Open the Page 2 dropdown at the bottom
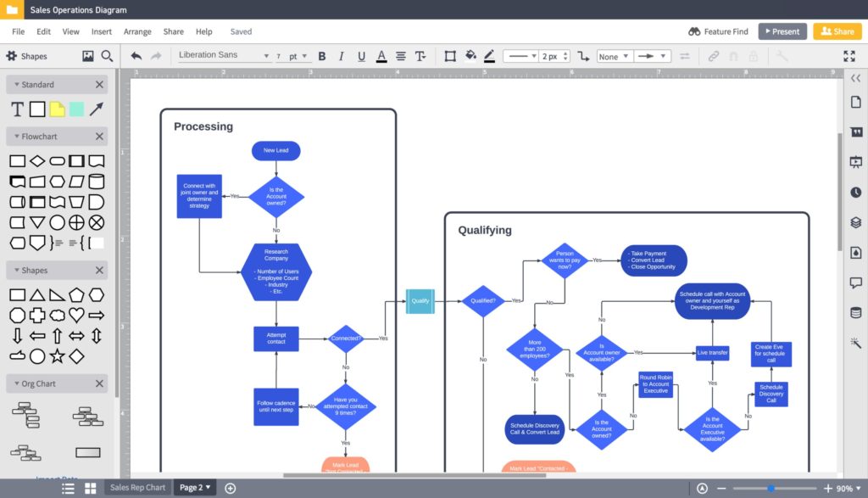 194,488
